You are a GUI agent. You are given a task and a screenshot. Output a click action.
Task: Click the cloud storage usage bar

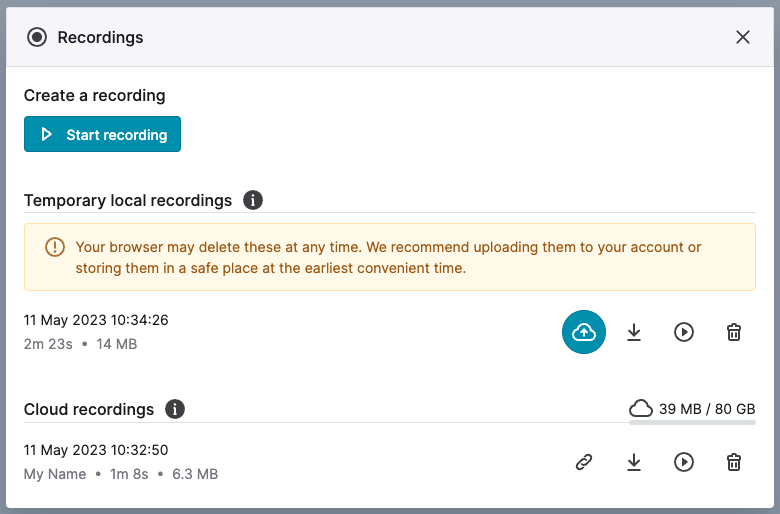(x=692, y=422)
